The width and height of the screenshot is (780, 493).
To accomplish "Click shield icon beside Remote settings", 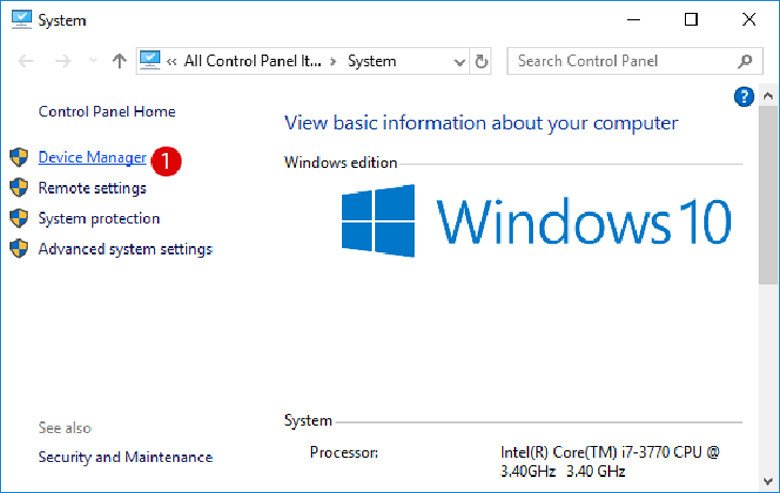I will (19, 188).
